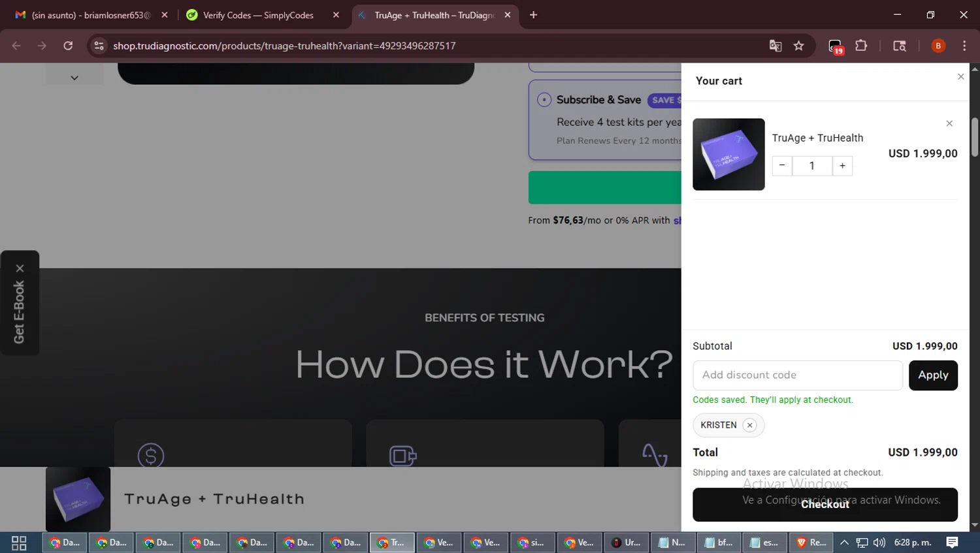Click the 'How Does it Work?' heading
Image resolution: width=980 pixels, height=553 pixels.
coord(484,364)
